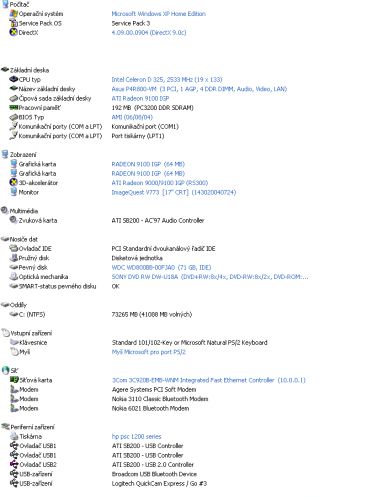Click the Zobrazení section monitor icon
Image resolution: width=367 pixels, height=500 pixels.
point(5,154)
